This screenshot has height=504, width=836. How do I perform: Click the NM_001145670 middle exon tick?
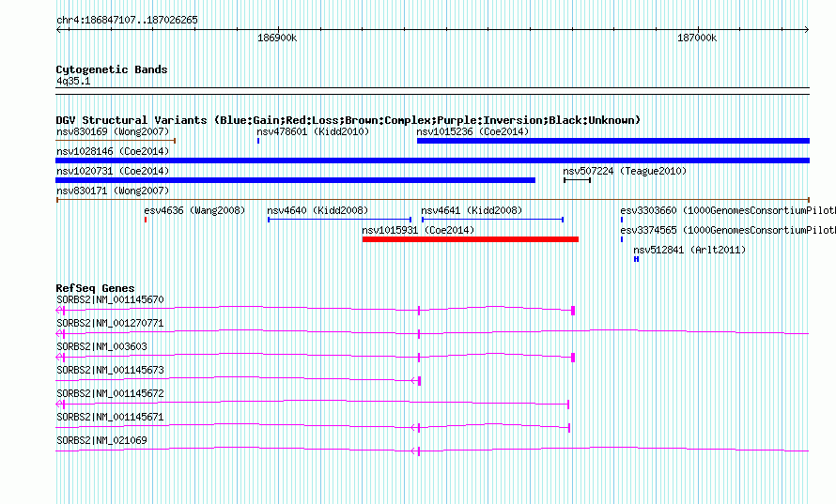point(419,310)
